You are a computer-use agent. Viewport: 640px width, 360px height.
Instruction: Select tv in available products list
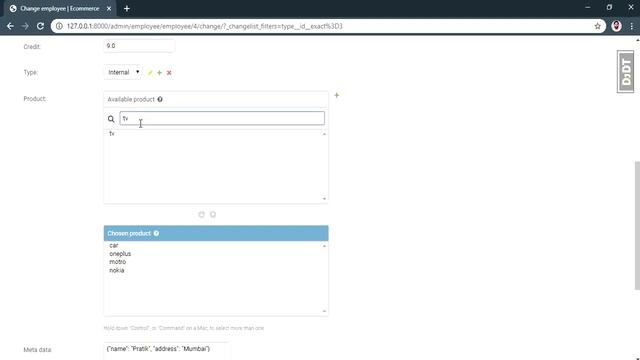tap(111, 134)
